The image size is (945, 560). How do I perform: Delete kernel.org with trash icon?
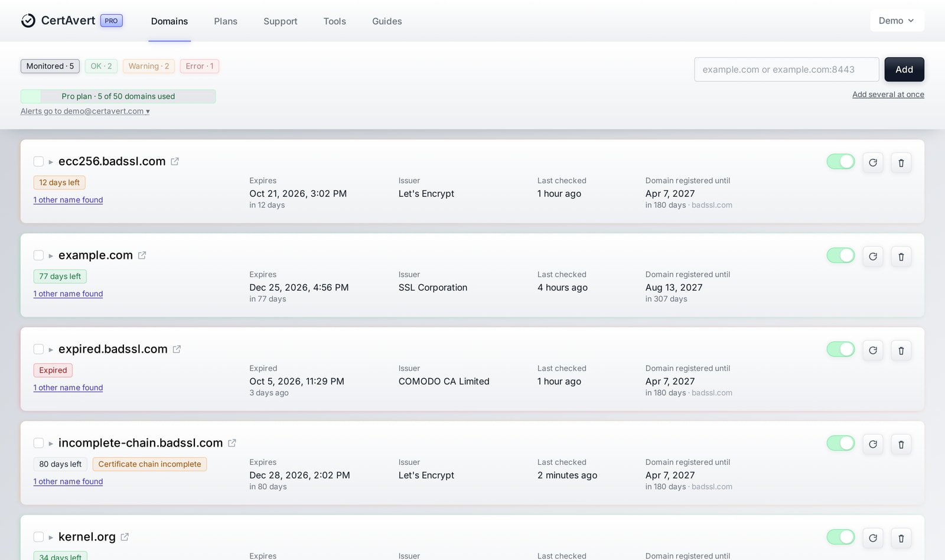point(901,538)
